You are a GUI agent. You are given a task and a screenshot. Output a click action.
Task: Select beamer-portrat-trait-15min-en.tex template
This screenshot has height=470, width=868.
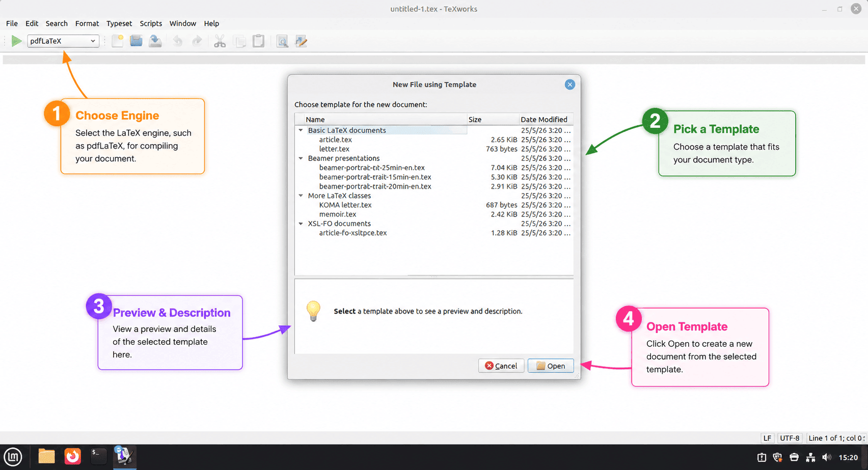[375, 177]
